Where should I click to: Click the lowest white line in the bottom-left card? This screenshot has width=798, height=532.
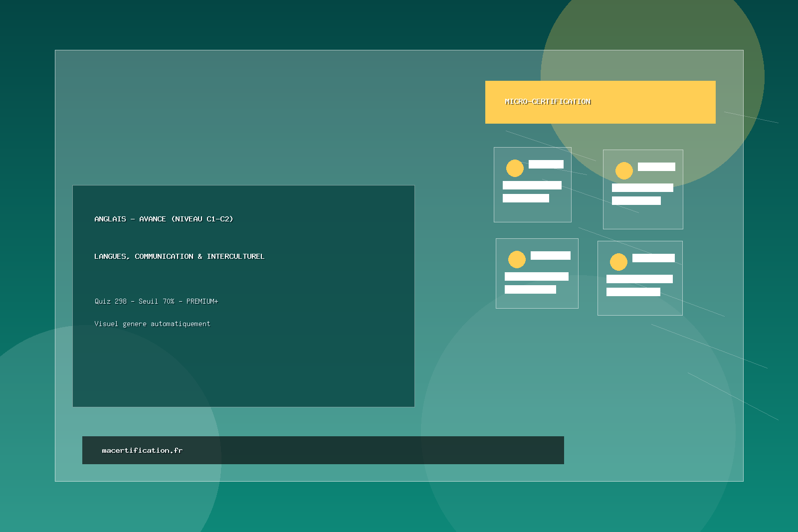click(x=530, y=290)
